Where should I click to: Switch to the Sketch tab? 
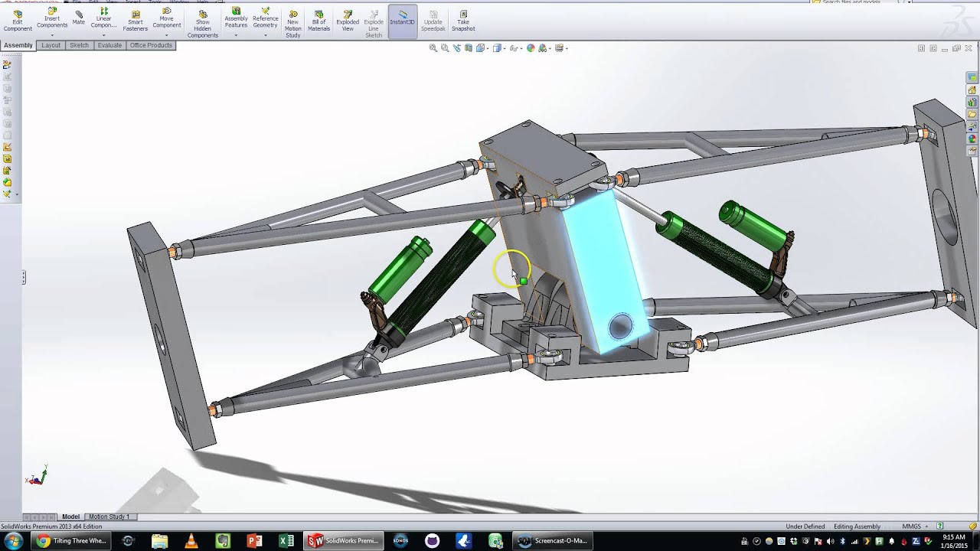tap(80, 45)
